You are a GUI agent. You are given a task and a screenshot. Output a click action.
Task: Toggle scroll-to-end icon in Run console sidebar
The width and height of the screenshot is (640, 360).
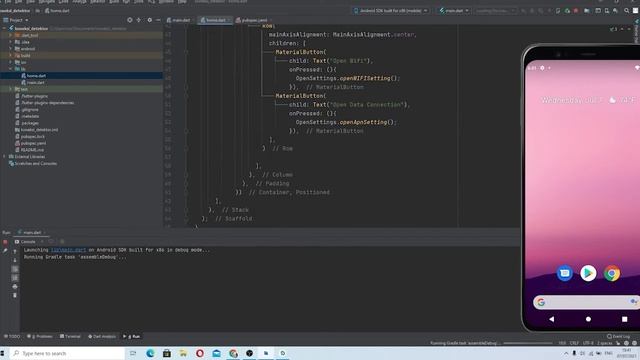click(15, 278)
